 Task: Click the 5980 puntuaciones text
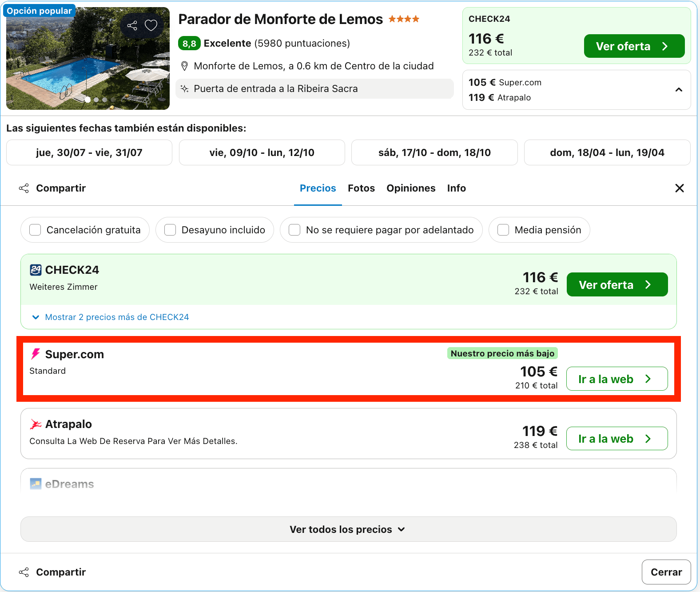point(302,44)
